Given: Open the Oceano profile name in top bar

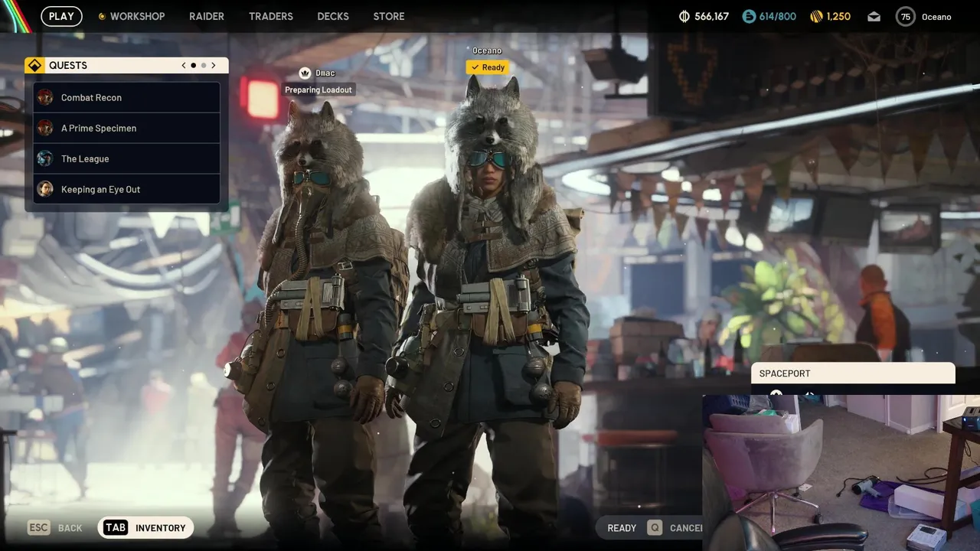Looking at the screenshot, I should tap(936, 17).
